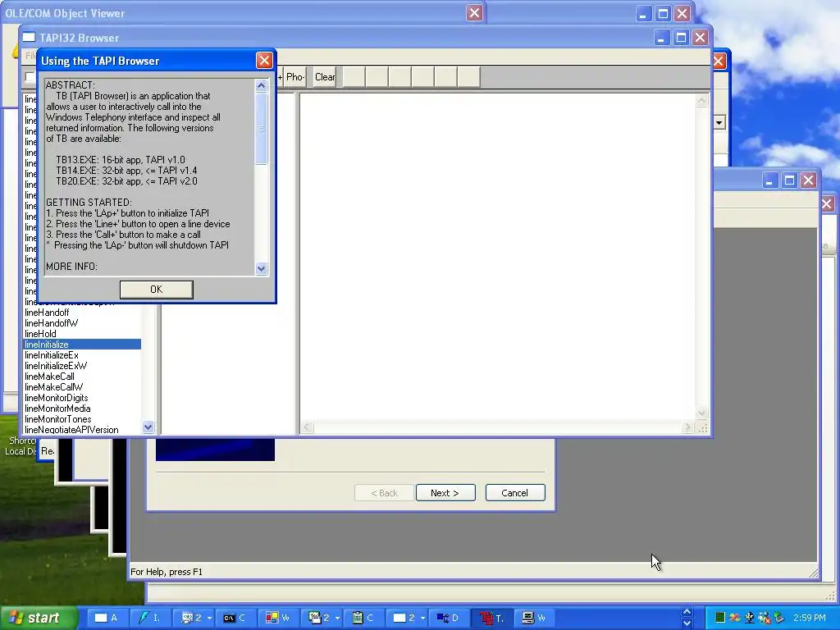Open the second taskbar group showing 2
840x630 pixels.
322,618
